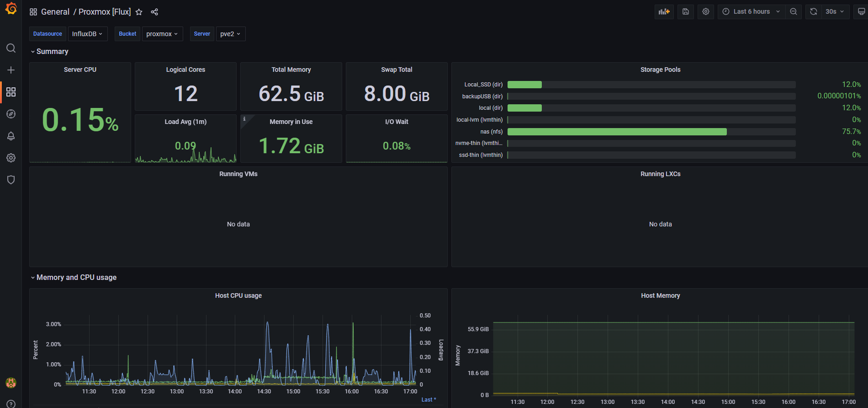Open the Configuration gear in sidebar
The height and width of the screenshot is (408, 868).
click(11, 158)
